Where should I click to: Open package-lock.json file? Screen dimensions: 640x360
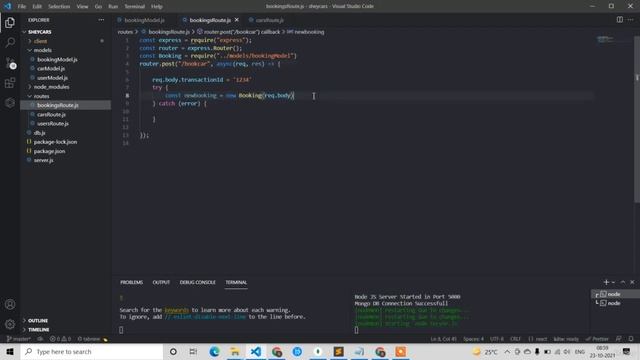(55, 142)
